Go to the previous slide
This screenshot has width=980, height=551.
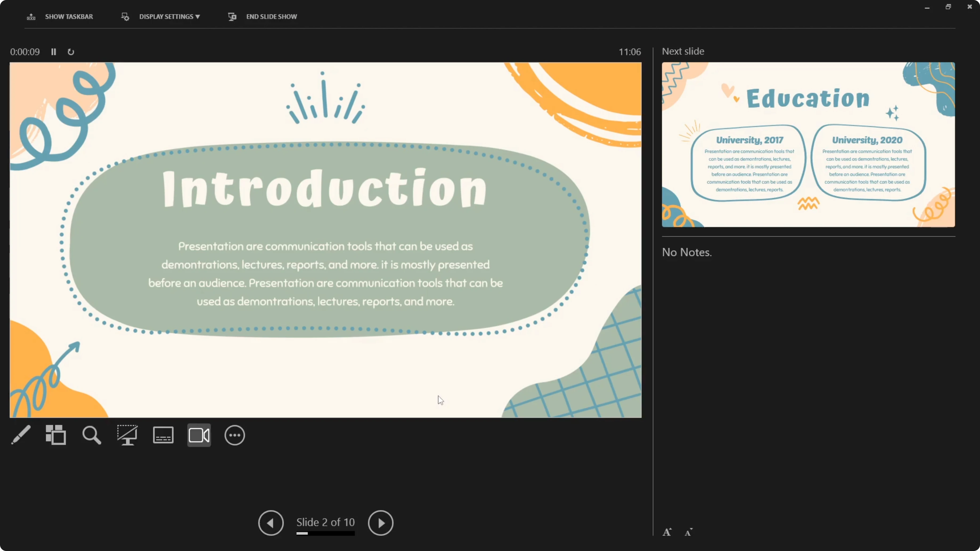point(271,523)
